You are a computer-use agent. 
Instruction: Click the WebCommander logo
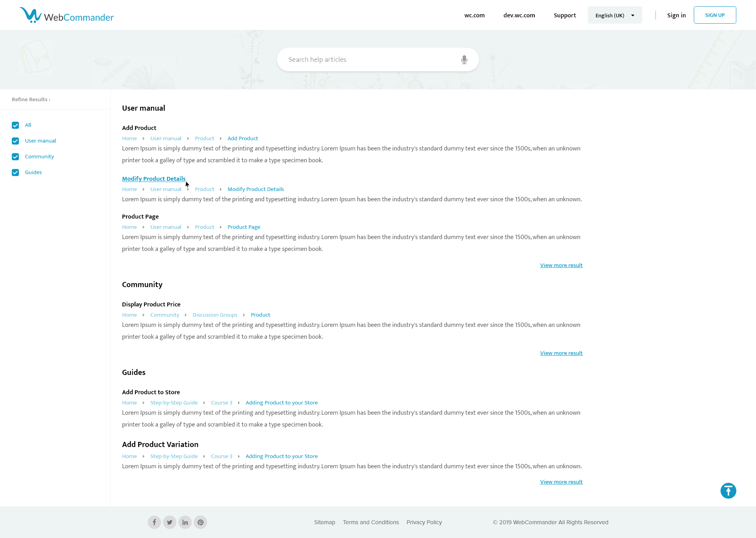pos(67,15)
